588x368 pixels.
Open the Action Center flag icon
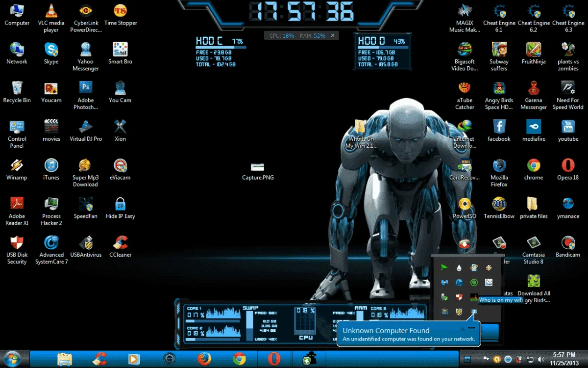click(x=486, y=359)
